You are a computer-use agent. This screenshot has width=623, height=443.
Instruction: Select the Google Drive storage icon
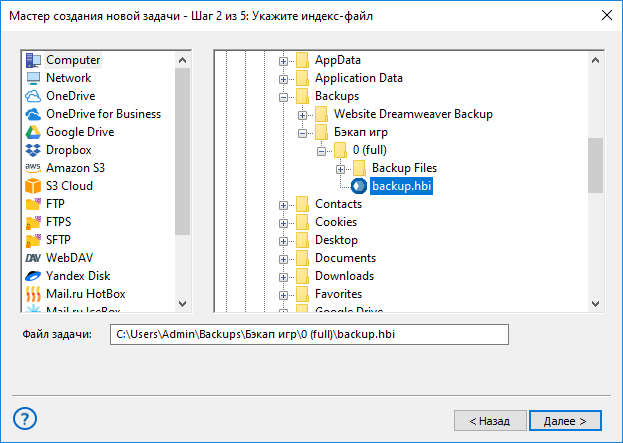(x=33, y=132)
